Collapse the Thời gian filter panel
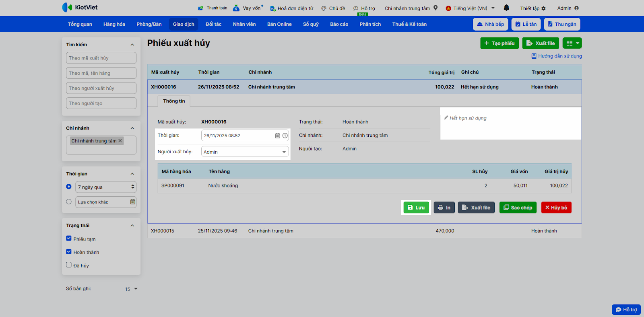 pos(132,174)
